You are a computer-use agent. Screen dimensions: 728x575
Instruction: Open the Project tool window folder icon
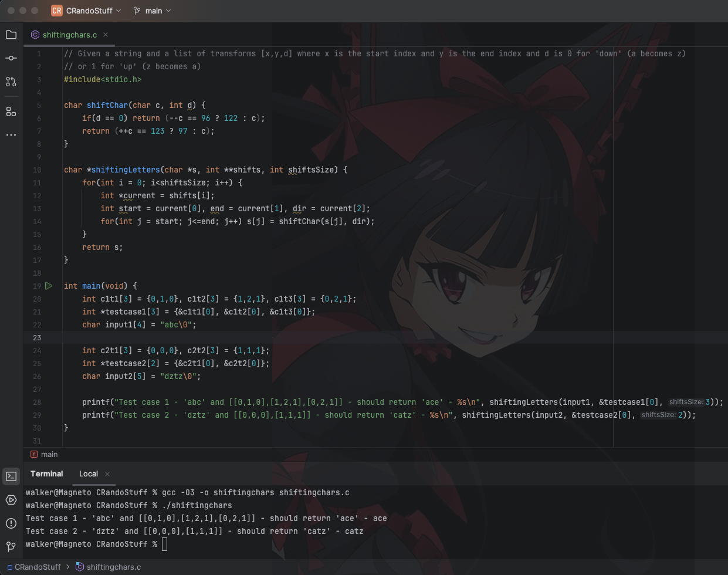11,35
